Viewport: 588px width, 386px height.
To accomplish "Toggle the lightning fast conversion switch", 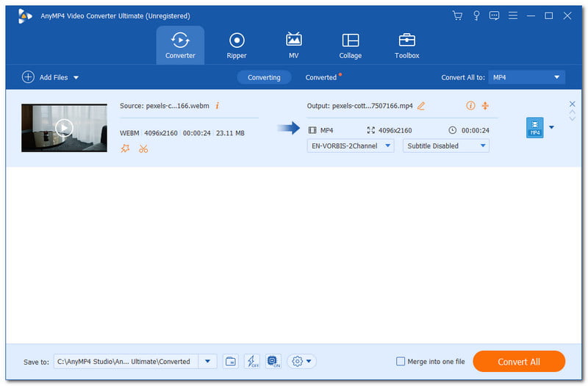I will (x=252, y=361).
